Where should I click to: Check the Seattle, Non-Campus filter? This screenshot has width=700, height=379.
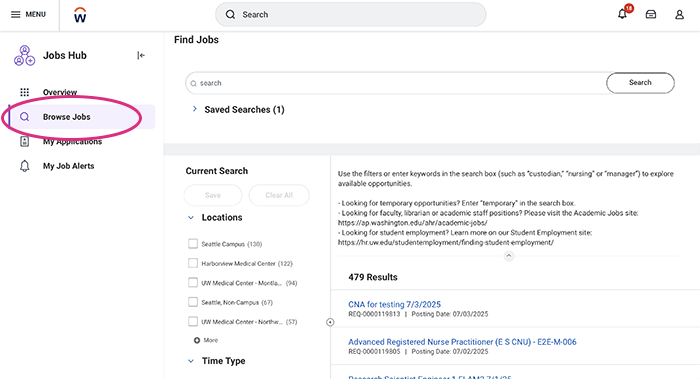coord(193,302)
